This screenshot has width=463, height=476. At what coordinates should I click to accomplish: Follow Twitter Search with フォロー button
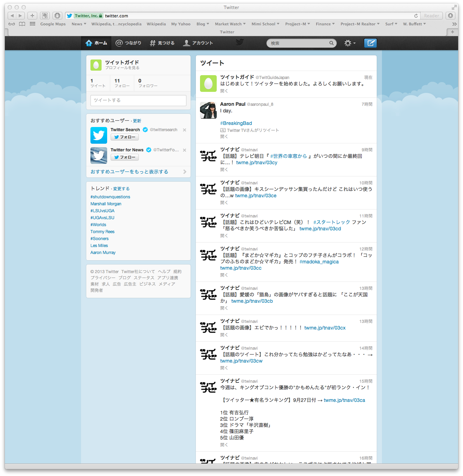[125, 137]
